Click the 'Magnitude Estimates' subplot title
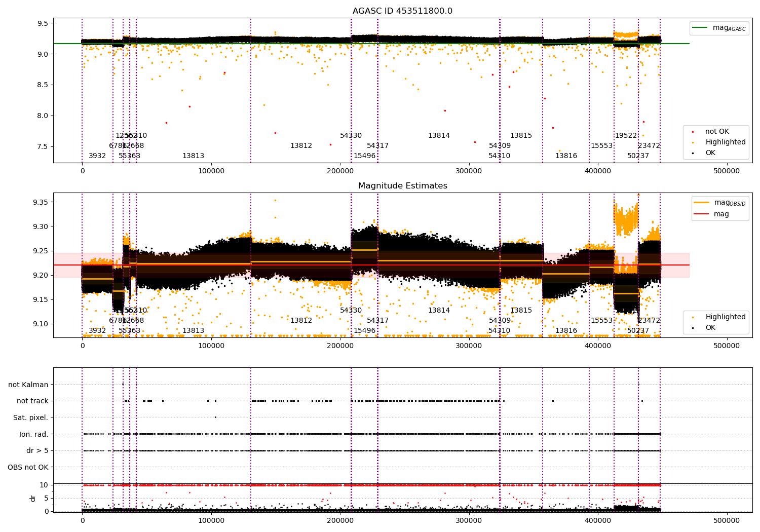Screen dimensions: 760x532 click(402, 186)
